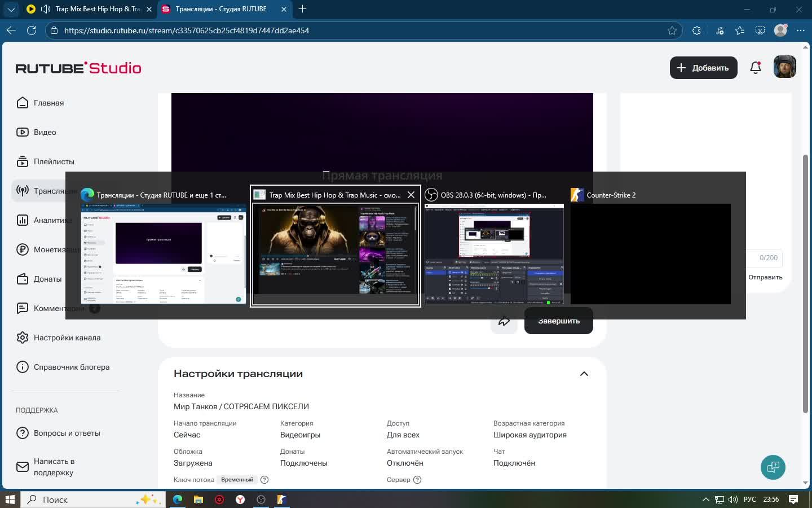Screen dimensions: 812x508
Task: Click the Настройки канала gear icon
Action: pos(23,338)
